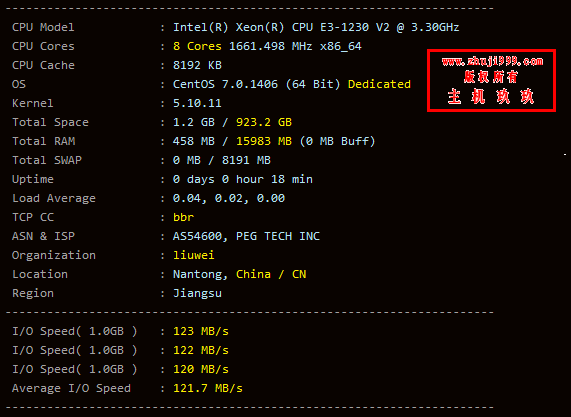Click the 'OS' label

pos(19,84)
